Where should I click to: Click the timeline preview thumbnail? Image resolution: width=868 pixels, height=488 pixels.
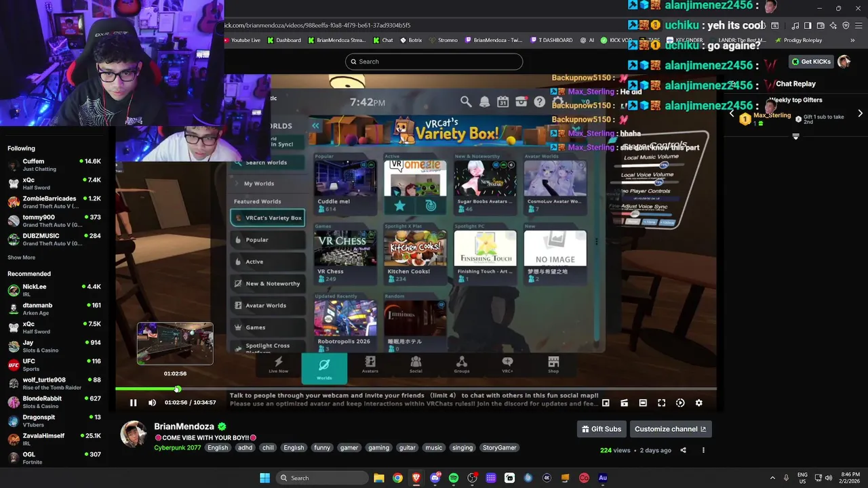tap(175, 344)
